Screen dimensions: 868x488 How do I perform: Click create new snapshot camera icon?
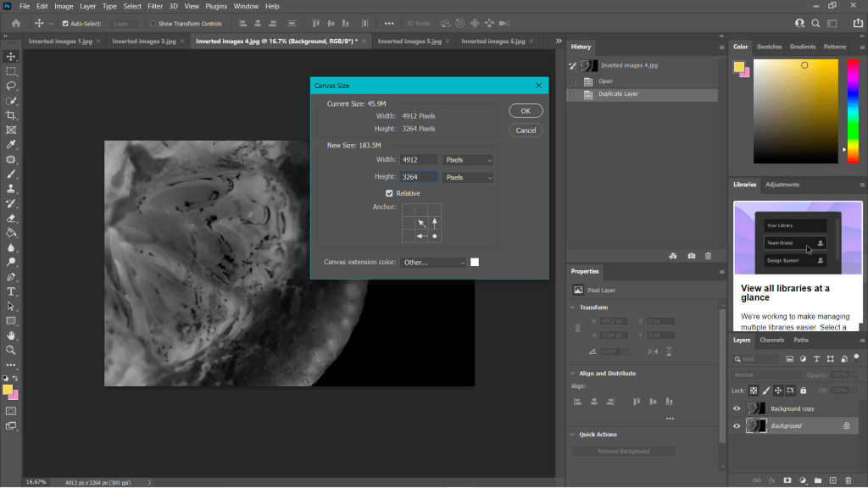(x=692, y=256)
